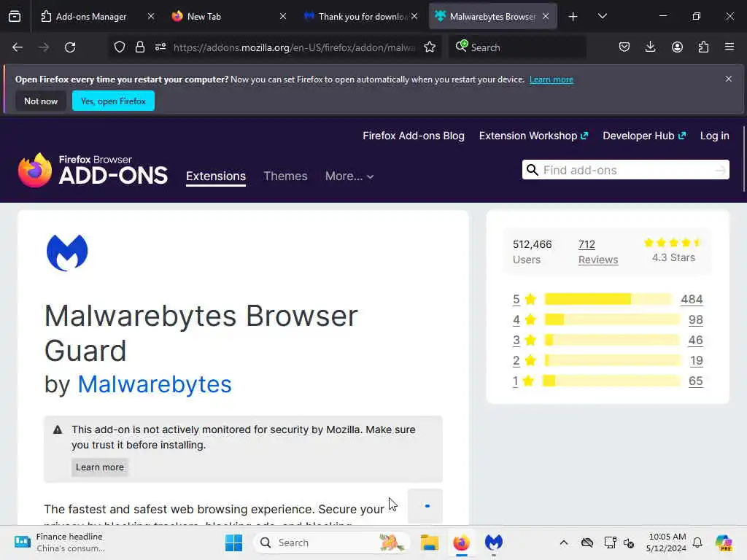Viewport: 747px width, 560px height.
Task: Click the Find add-ons search field
Action: pos(625,170)
